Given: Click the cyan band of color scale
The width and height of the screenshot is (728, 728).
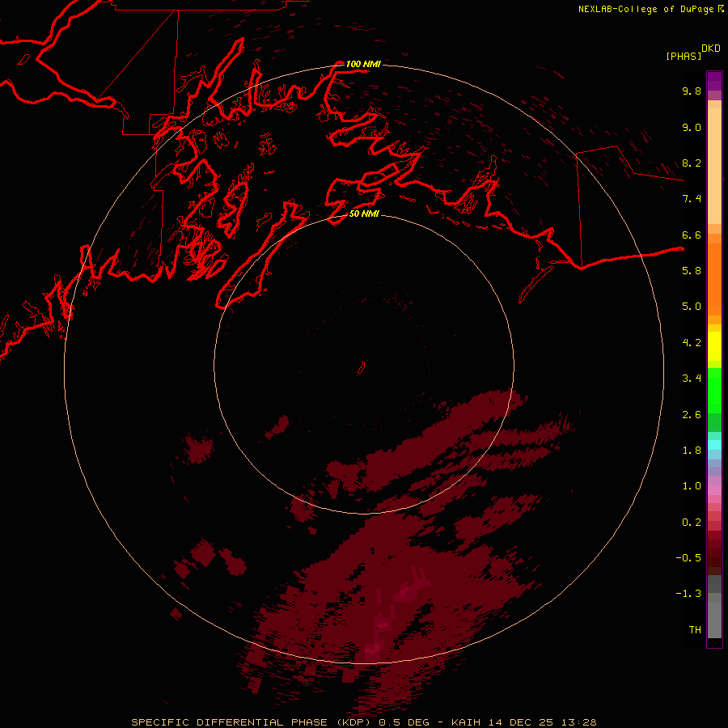Looking at the screenshot, I should click(714, 444).
